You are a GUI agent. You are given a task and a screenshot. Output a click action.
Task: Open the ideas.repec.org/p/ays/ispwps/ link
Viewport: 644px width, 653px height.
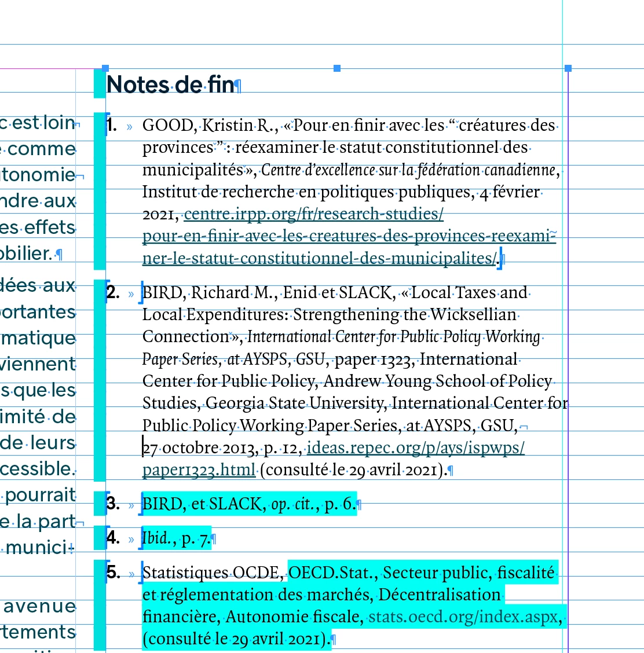point(415,447)
